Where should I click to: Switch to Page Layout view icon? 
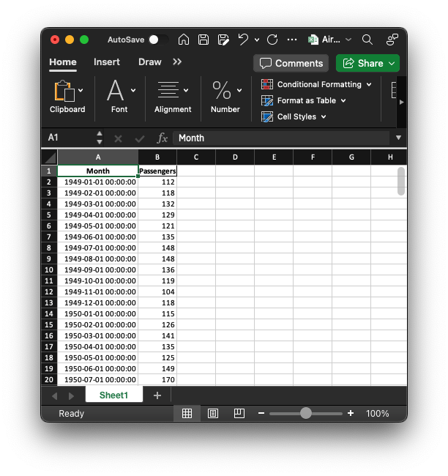pos(213,414)
